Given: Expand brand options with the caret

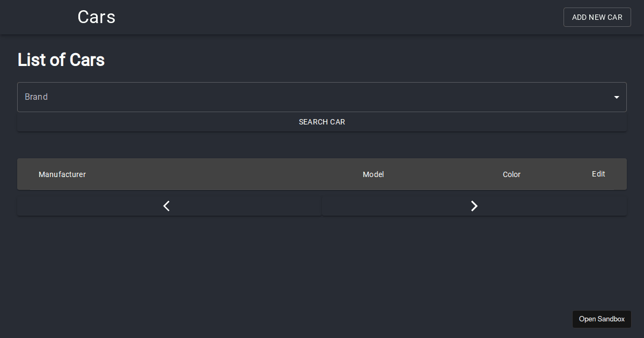Looking at the screenshot, I should (617, 97).
